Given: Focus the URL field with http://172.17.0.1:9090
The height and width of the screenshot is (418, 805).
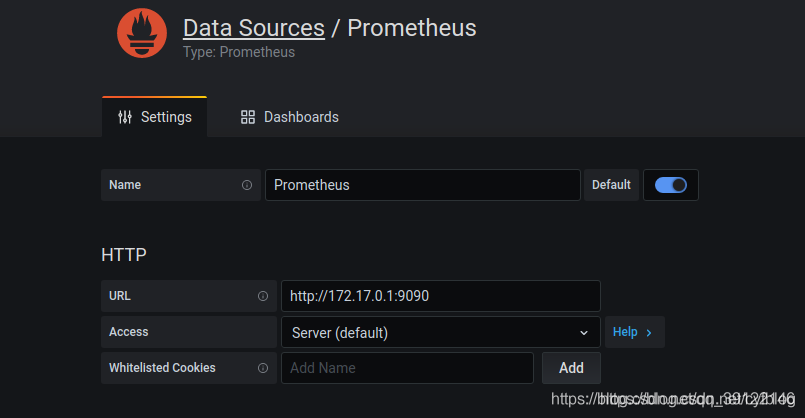Looking at the screenshot, I should [440, 296].
